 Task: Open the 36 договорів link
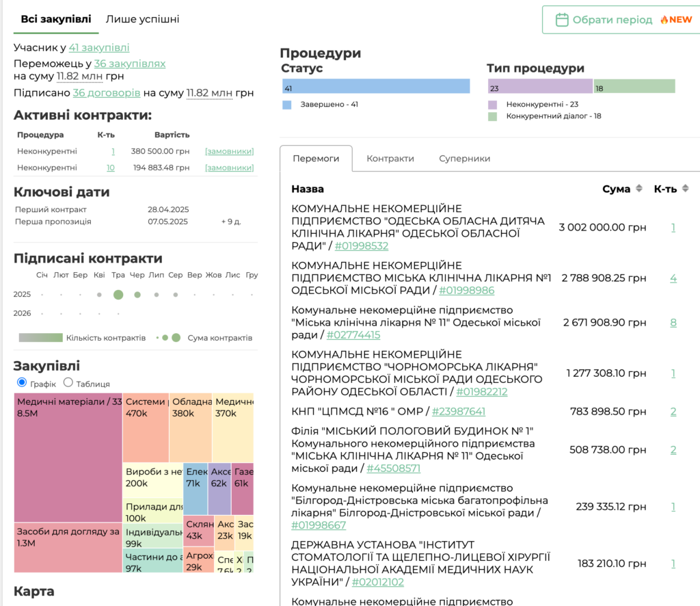pos(107,93)
